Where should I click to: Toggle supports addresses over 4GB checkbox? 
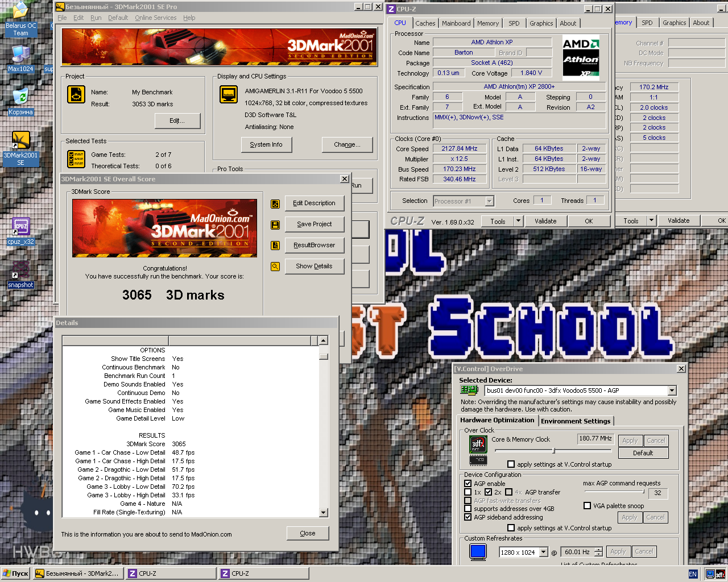coord(468,509)
